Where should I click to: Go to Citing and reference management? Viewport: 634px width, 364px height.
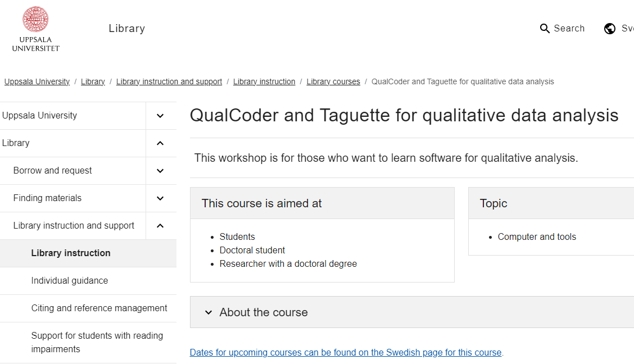(x=99, y=308)
